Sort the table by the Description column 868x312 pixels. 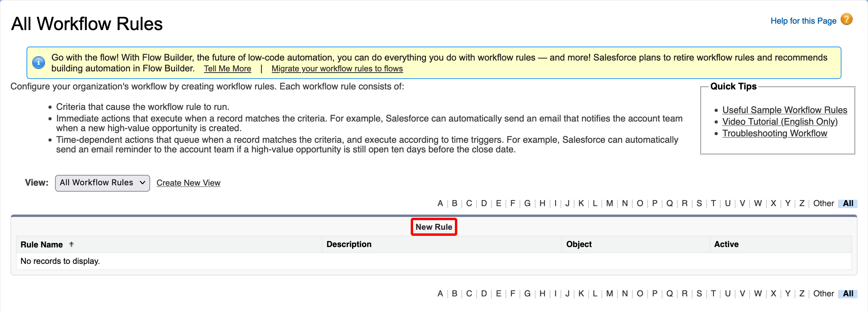(x=348, y=244)
